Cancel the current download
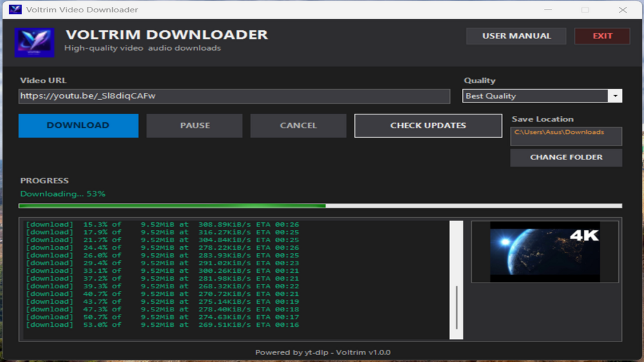Screen dimensions: 644x362 click(298, 126)
